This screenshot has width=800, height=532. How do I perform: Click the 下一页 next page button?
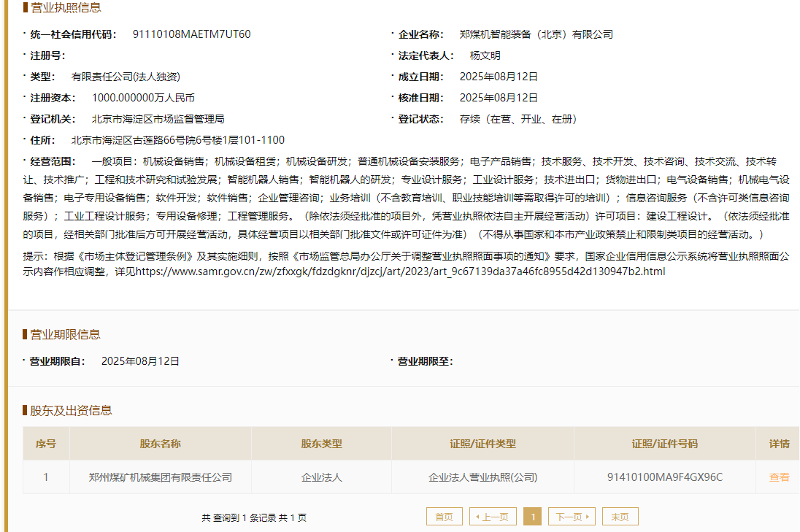coord(572,517)
